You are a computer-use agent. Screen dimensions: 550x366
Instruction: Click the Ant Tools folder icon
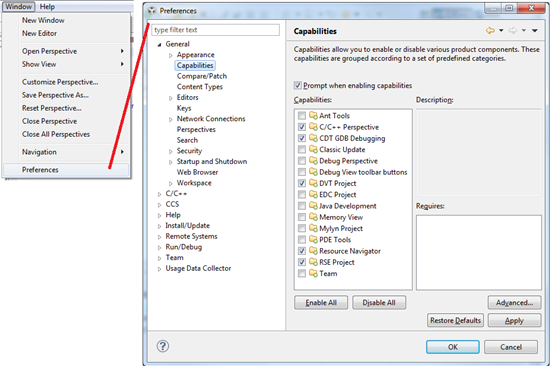click(x=313, y=115)
